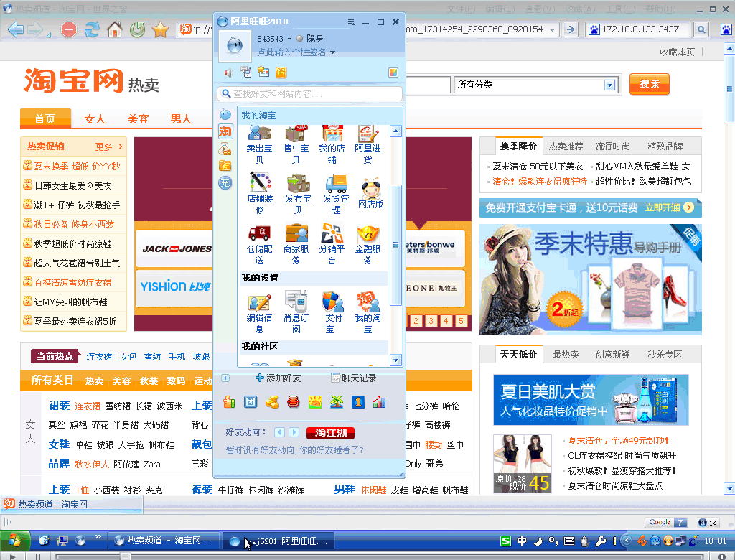Viewport: 735px width, 560px height.
Task: Click the 季末特惠 promotional banner
Action: pos(590,279)
